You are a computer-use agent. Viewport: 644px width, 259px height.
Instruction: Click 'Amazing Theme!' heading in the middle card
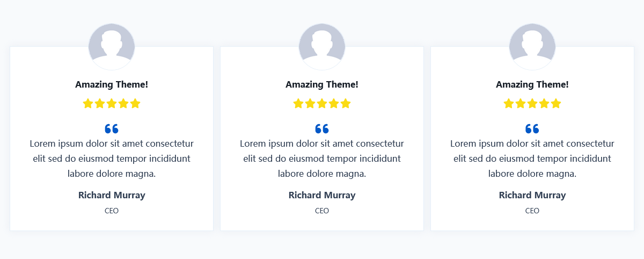pyautogui.click(x=322, y=84)
